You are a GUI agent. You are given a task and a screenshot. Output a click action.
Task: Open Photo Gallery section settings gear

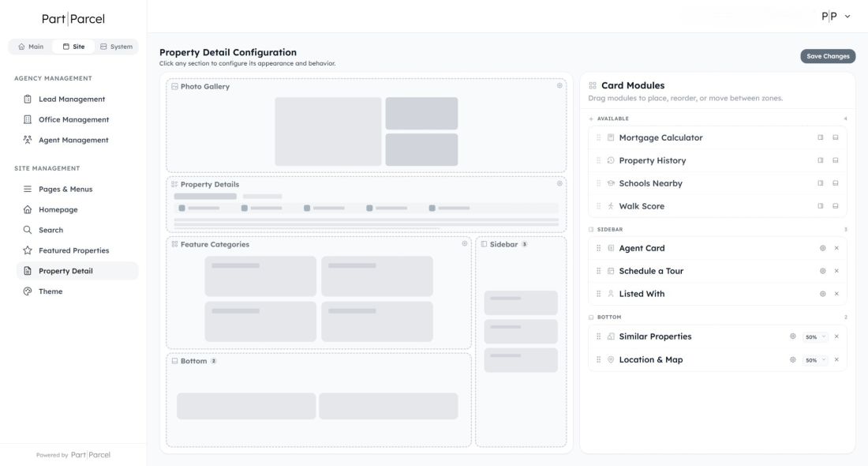[x=559, y=85]
